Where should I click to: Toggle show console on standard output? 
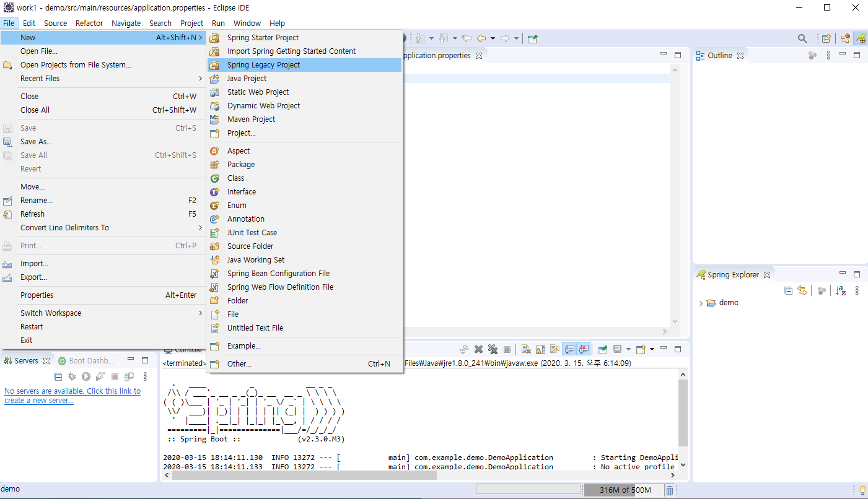pos(569,349)
